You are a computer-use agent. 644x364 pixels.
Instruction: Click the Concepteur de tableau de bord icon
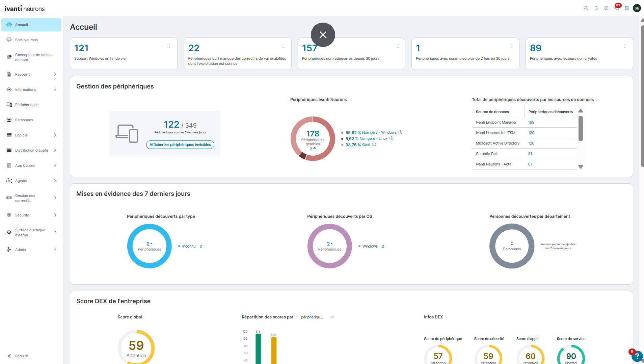(x=9, y=57)
